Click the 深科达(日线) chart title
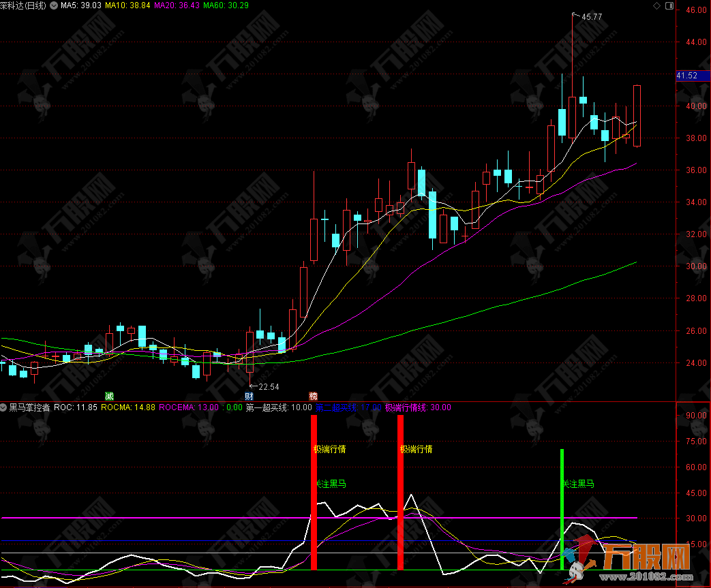Viewport: 711px width, 588px height. coord(23,6)
